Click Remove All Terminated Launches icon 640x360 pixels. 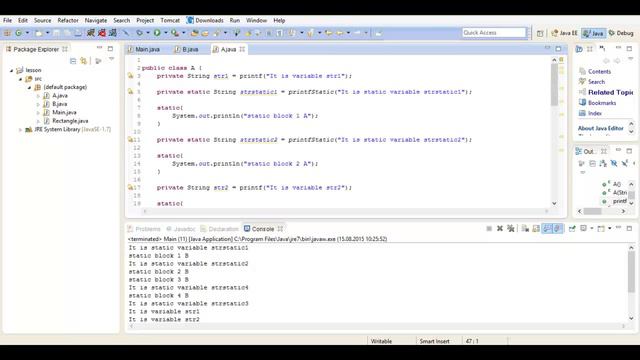pyautogui.click(x=511, y=229)
